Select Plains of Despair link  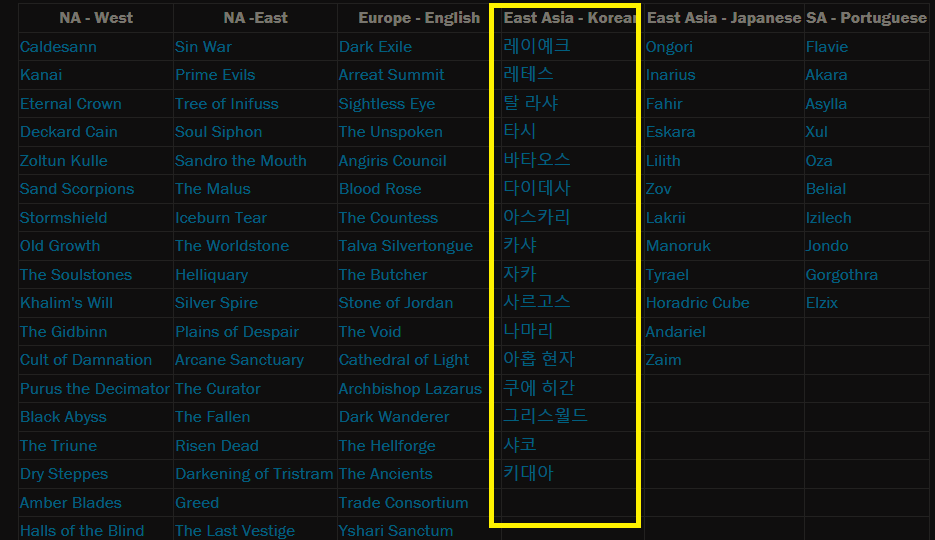(237, 331)
